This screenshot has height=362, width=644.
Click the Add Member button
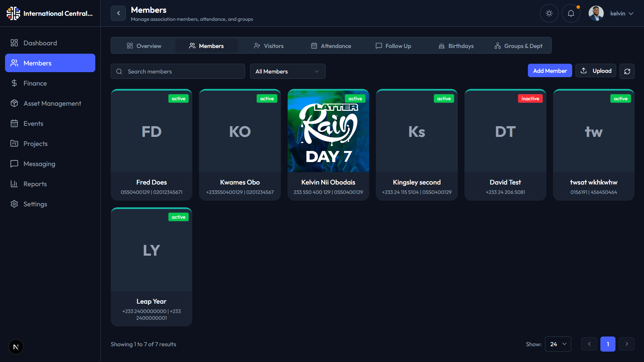(x=550, y=70)
